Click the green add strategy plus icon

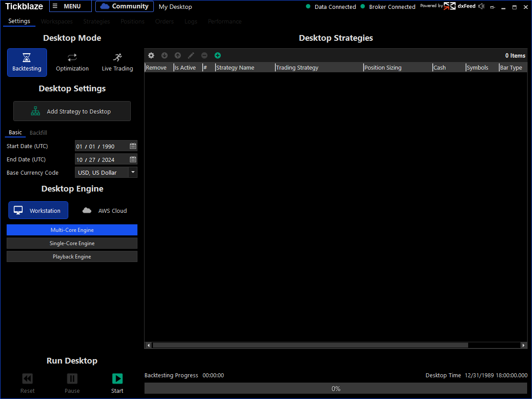[x=218, y=55]
